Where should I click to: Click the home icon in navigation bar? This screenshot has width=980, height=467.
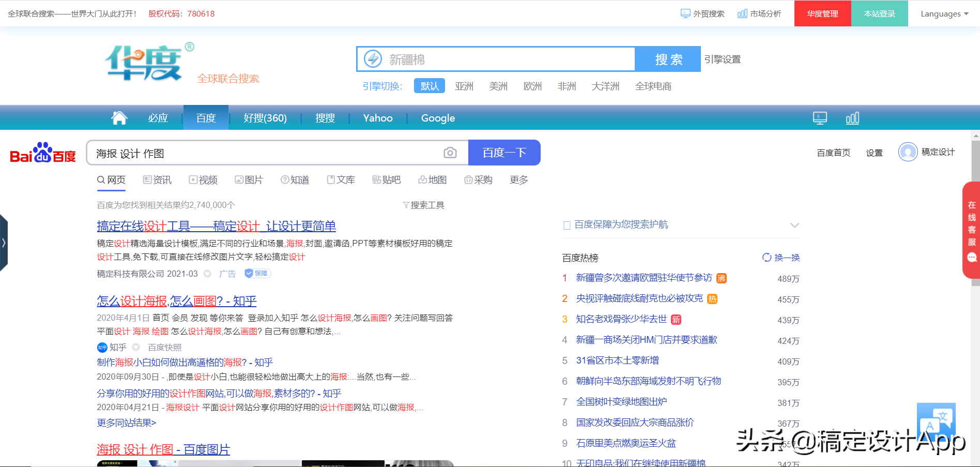(x=119, y=118)
